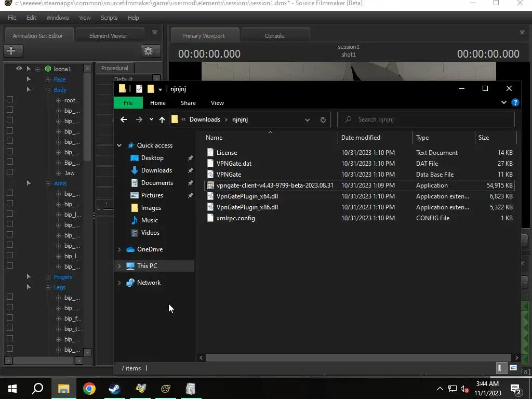Sort files by Date modified column
The width and height of the screenshot is (532, 399).
pos(375,137)
